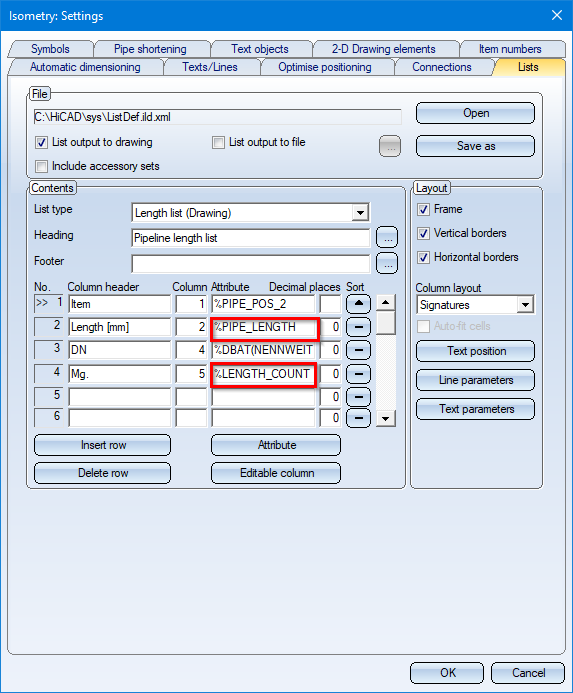
Task: Click Insert row button
Action: click(x=103, y=445)
